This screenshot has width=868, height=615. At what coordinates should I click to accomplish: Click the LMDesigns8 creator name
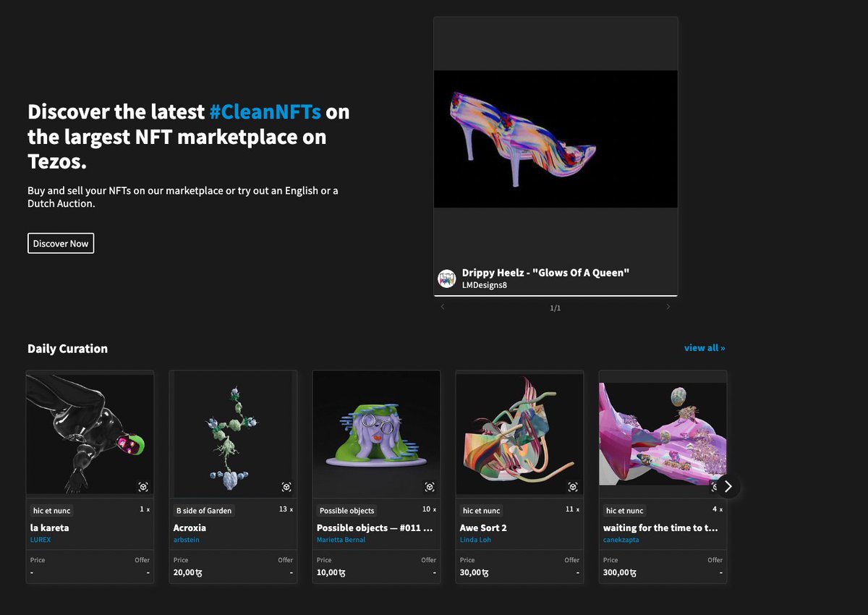click(485, 285)
